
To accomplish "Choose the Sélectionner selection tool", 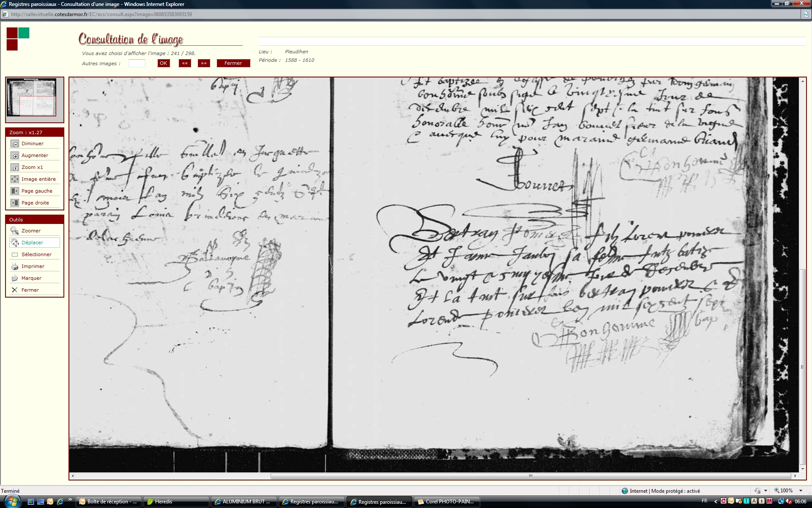I will (15, 255).
